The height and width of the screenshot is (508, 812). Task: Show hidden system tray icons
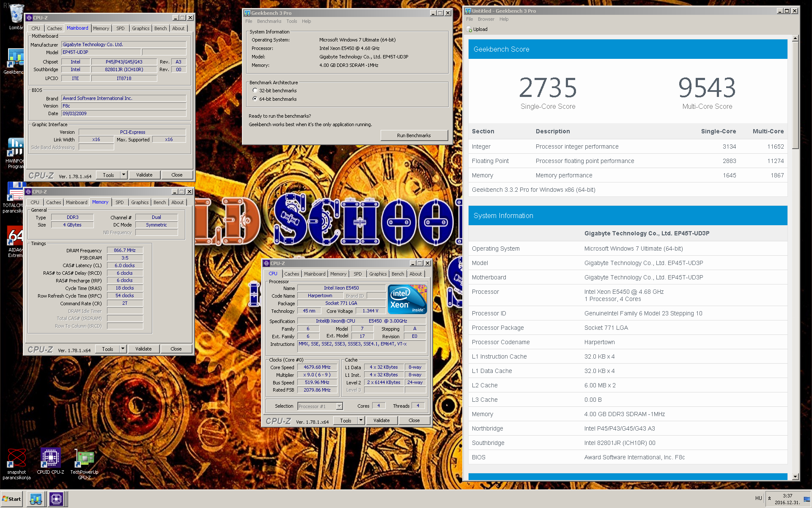pyautogui.click(x=769, y=498)
